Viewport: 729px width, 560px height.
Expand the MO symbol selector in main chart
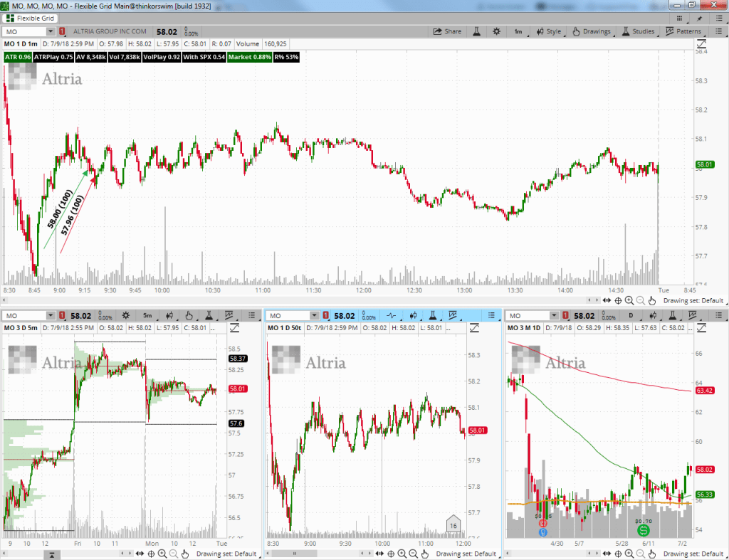coord(51,31)
